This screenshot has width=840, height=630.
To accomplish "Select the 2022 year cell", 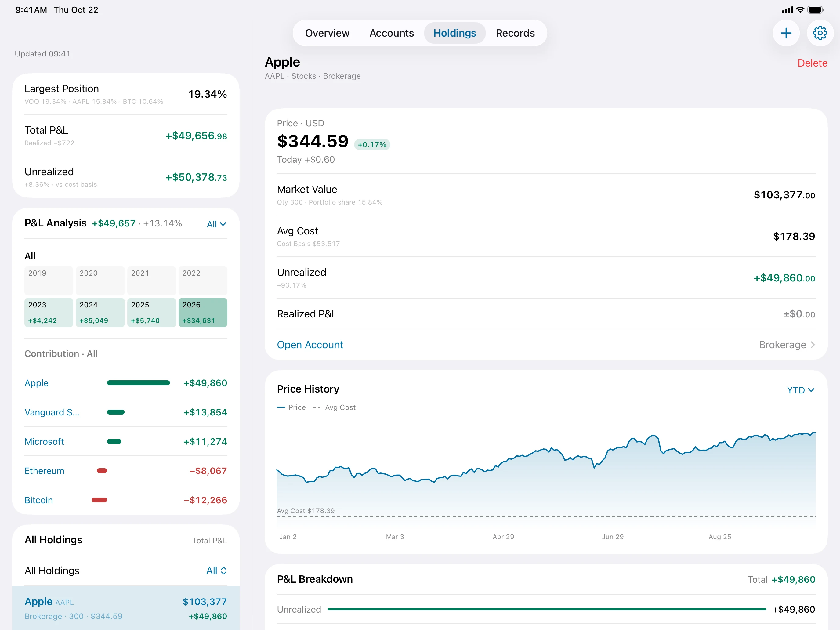I will point(203,281).
